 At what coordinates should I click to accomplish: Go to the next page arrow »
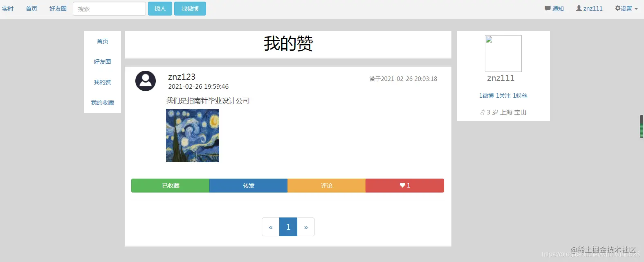click(x=306, y=227)
